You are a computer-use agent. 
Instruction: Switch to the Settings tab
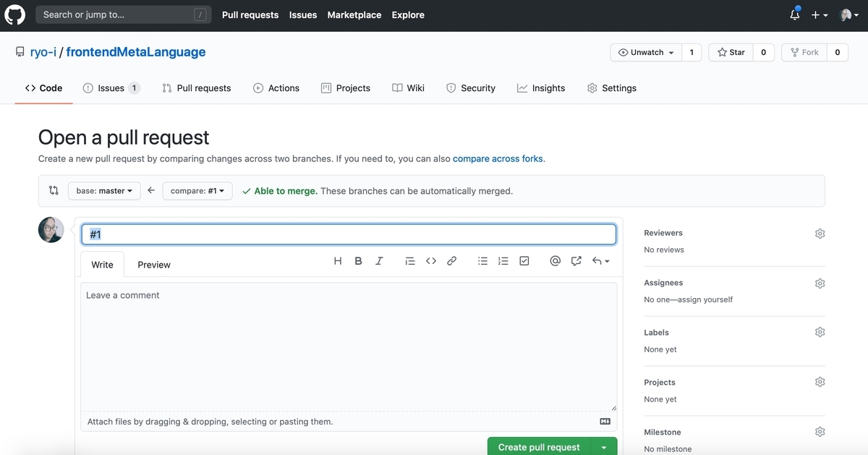tap(612, 88)
